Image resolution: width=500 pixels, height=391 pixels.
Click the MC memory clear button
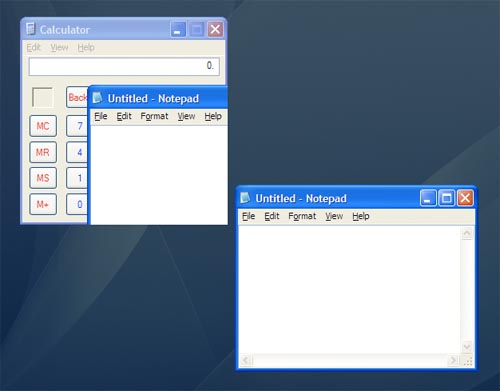[43, 126]
